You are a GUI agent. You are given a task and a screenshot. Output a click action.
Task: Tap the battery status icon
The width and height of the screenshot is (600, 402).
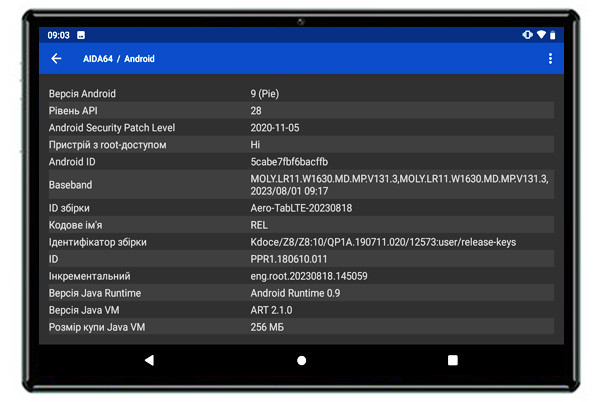552,35
